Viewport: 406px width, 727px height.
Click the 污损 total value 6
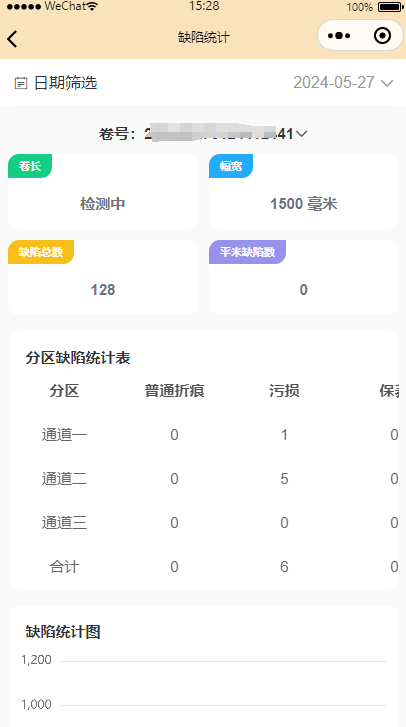coord(284,567)
